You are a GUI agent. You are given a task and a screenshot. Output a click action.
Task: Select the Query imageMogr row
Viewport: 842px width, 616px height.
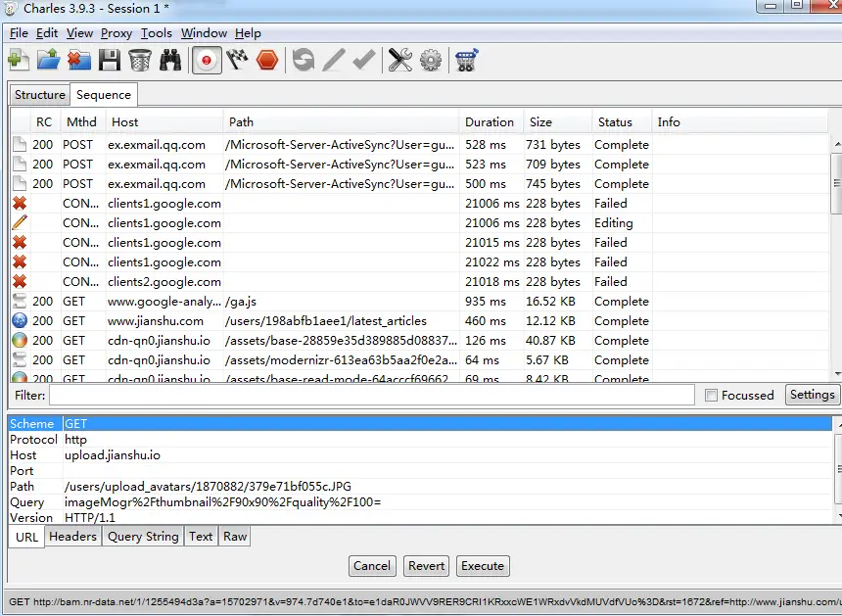click(420, 502)
